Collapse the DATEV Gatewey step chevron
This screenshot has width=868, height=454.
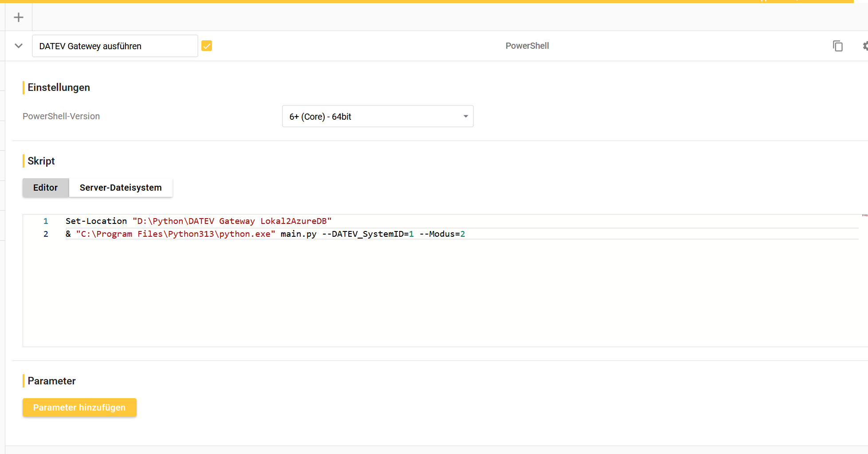tap(19, 46)
